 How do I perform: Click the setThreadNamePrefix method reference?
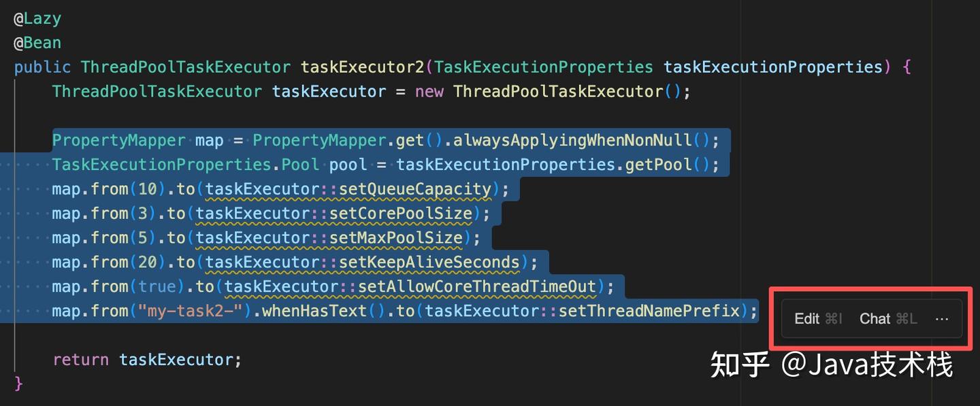pyautogui.click(x=649, y=311)
